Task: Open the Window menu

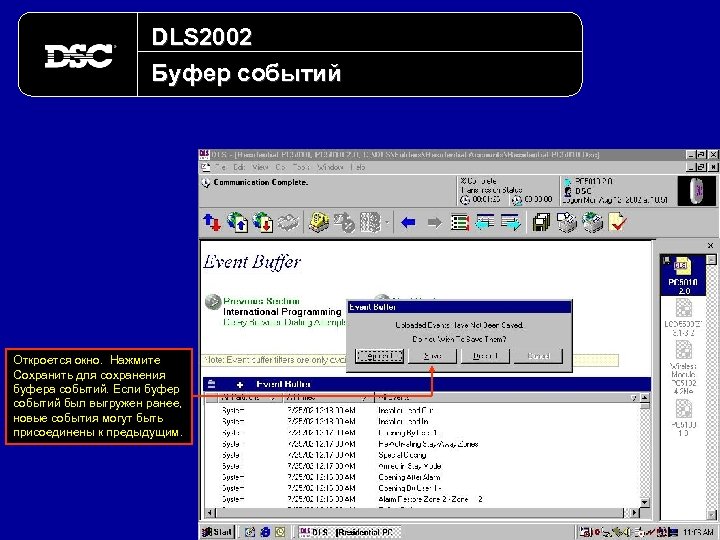Action: pos(330,168)
